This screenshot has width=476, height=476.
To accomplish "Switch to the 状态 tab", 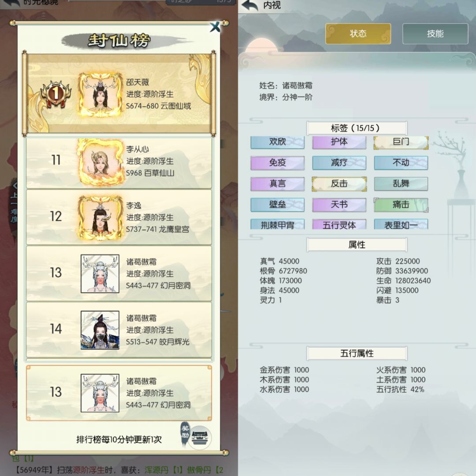I will click(x=358, y=33).
